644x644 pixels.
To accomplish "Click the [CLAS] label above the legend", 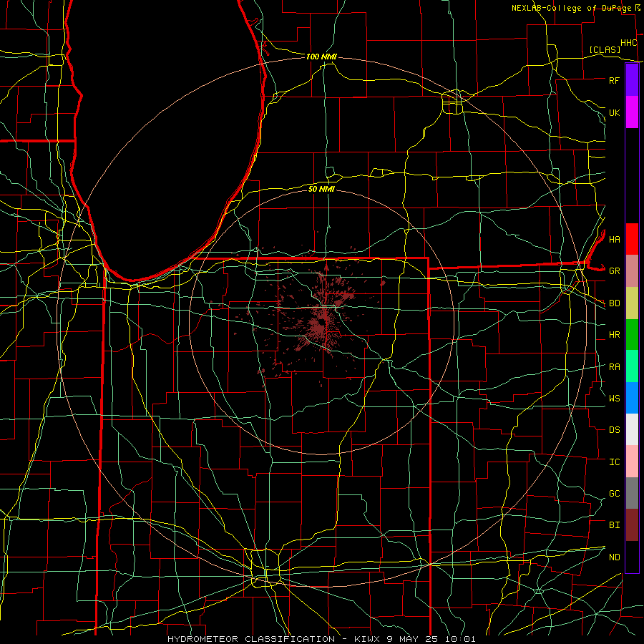I will pyautogui.click(x=605, y=49).
